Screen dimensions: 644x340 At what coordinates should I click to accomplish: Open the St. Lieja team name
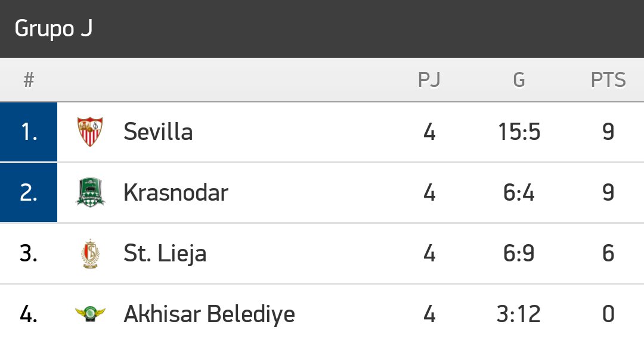click(x=165, y=254)
